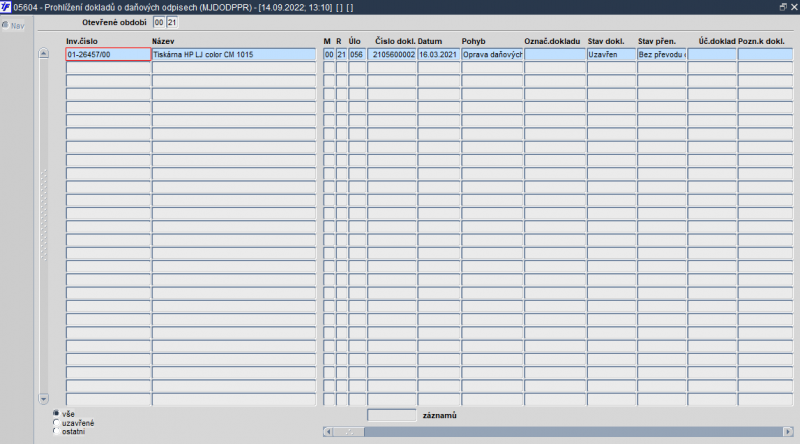The width and height of the screenshot is (800, 444).
Task: Click the 'Otevřené období' label
Action: pyautogui.click(x=114, y=22)
